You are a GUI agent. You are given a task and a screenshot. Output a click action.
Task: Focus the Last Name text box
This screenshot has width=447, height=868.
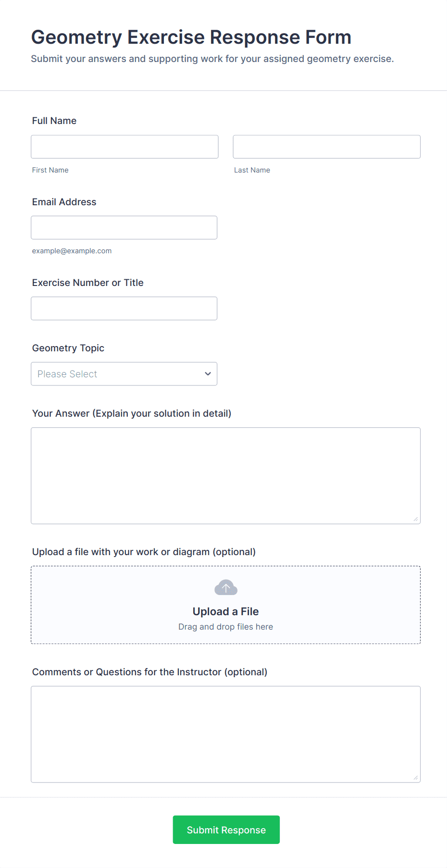[326, 147]
